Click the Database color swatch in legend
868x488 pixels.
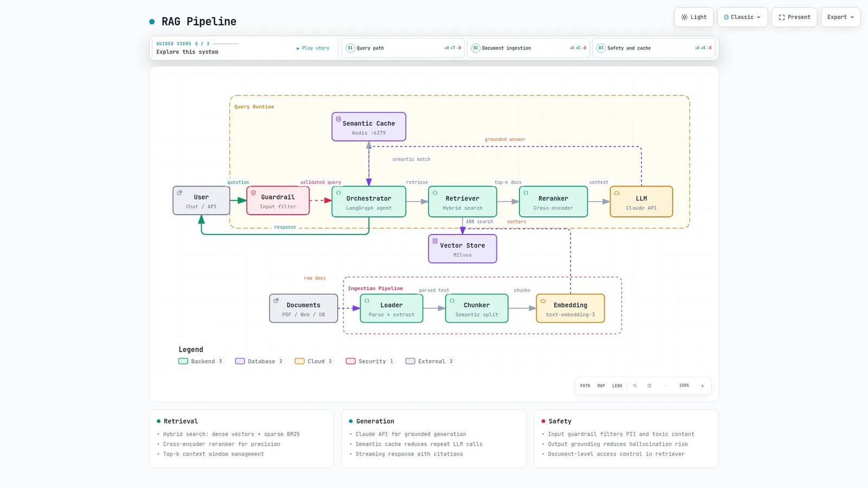click(240, 361)
